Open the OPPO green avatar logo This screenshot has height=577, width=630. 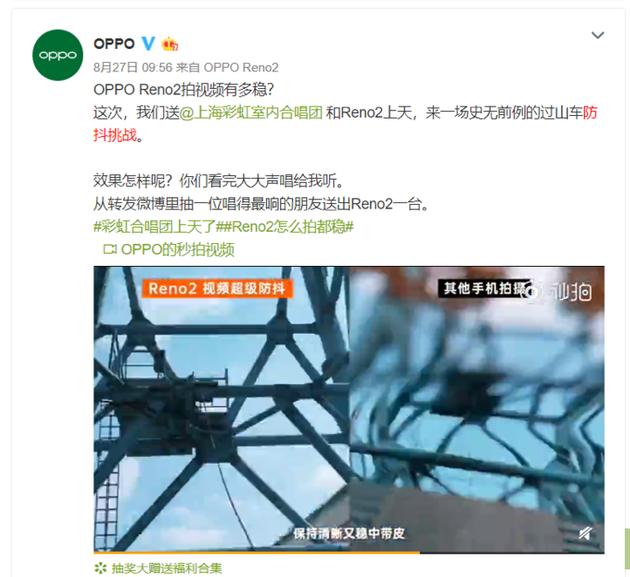(57, 55)
